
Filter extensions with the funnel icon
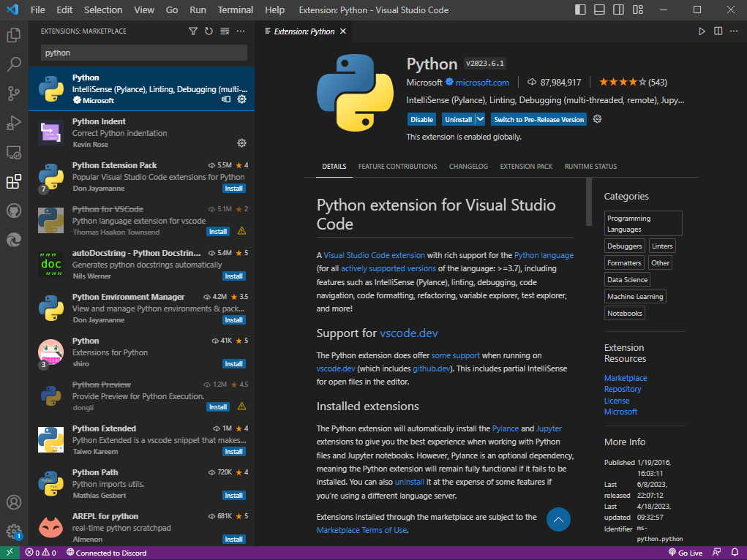pos(193,31)
